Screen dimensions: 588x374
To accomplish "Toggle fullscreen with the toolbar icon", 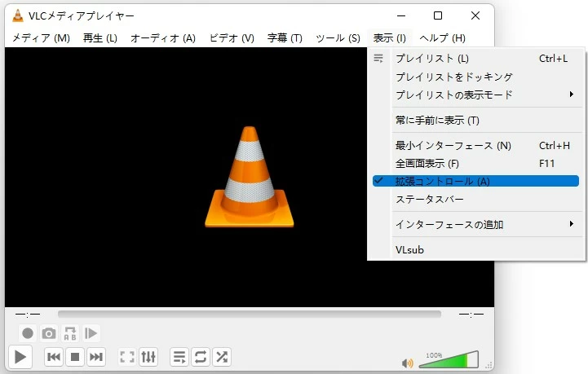I will (127, 357).
